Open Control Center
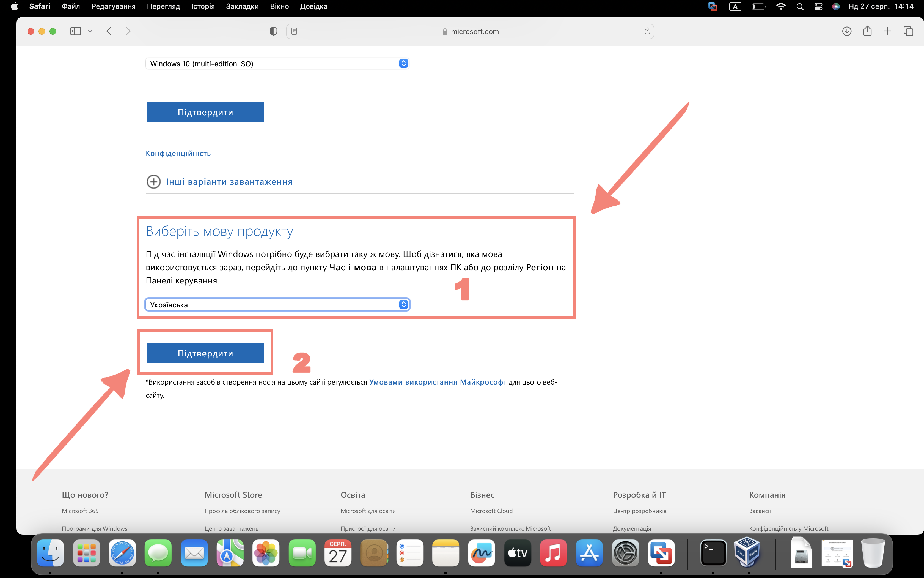Image resolution: width=924 pixels, height=578 pixels. point(818,7)
